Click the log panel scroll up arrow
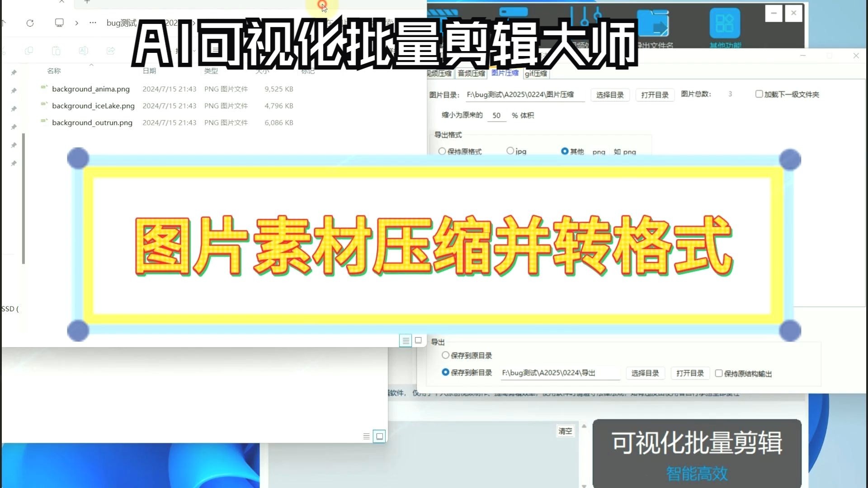 [584, 426]
